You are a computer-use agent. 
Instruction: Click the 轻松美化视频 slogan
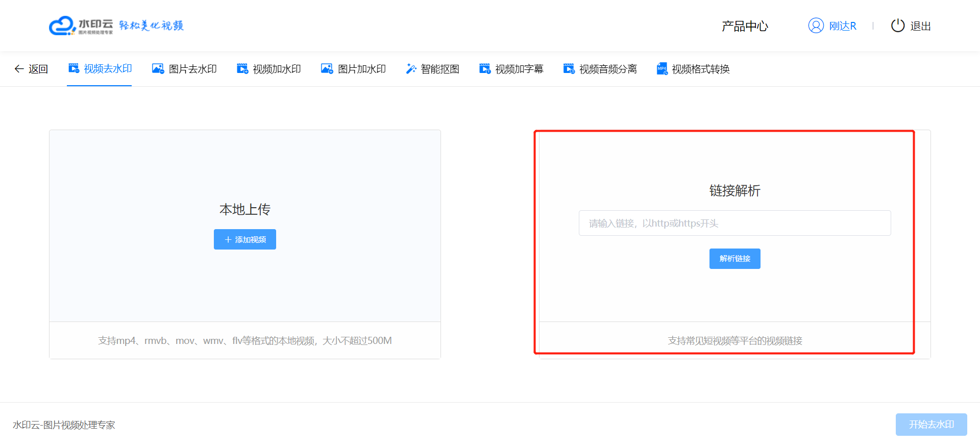pyautogui.click(x=151, y=26)
